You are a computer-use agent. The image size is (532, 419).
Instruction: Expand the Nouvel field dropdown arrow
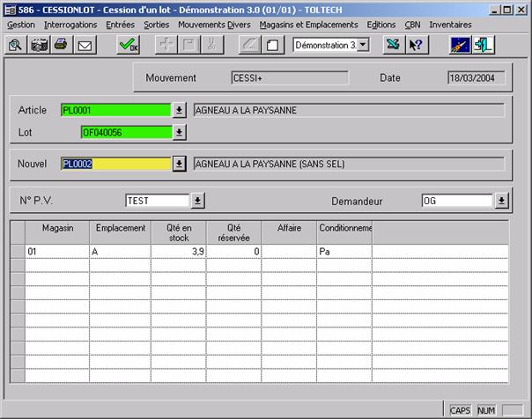coord(179,164)
